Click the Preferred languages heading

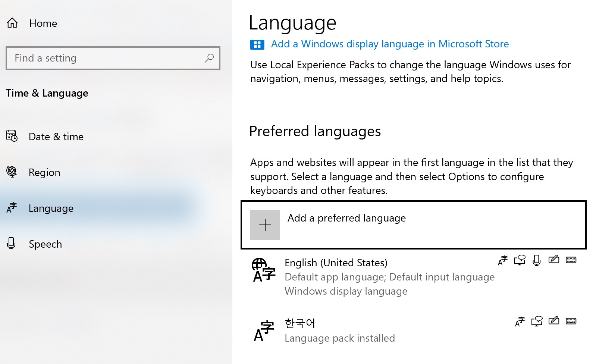tap(315, 131)
